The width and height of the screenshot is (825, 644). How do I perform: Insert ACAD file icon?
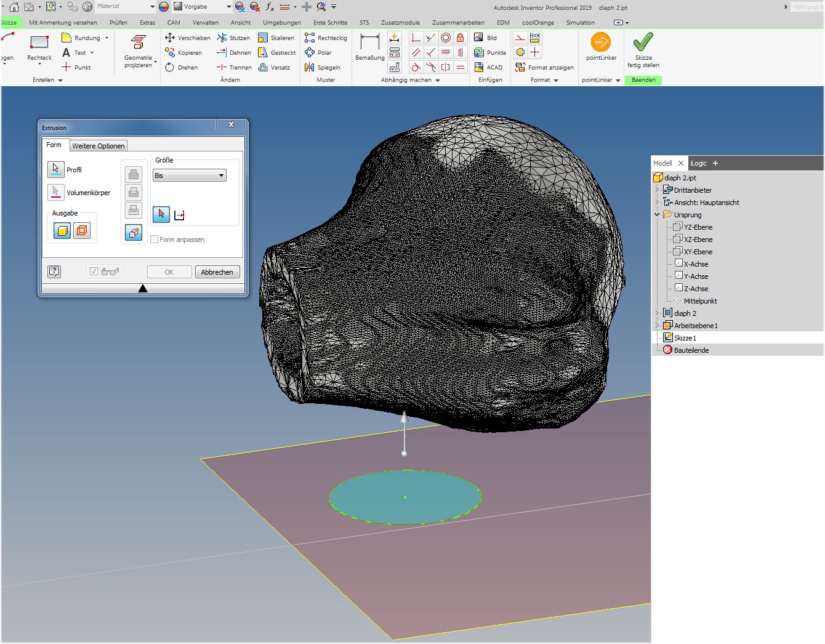489,68
